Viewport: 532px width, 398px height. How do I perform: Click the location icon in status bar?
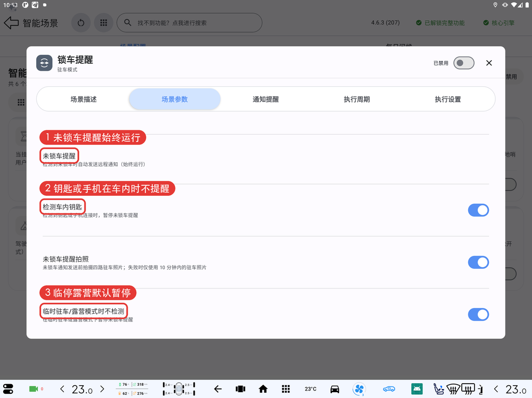[x=495, y=5]
